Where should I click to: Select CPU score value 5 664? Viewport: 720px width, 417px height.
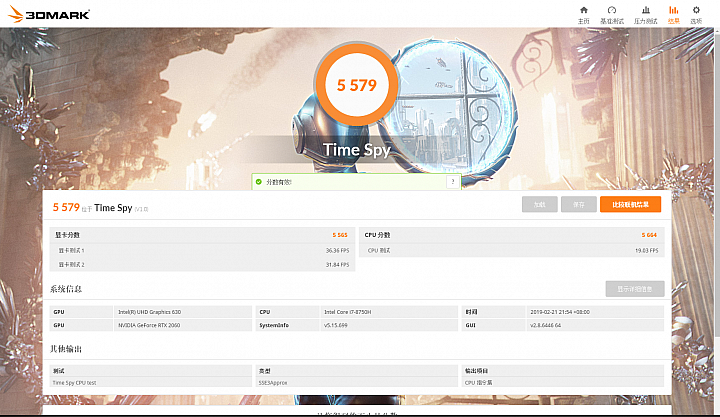point(649,235)
